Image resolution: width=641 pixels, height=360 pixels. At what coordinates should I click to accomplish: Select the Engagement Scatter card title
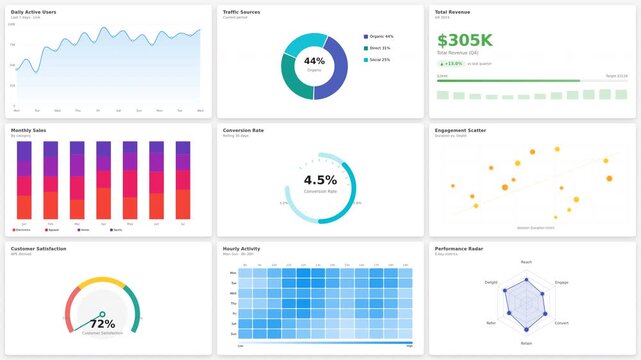click(460, 130)
